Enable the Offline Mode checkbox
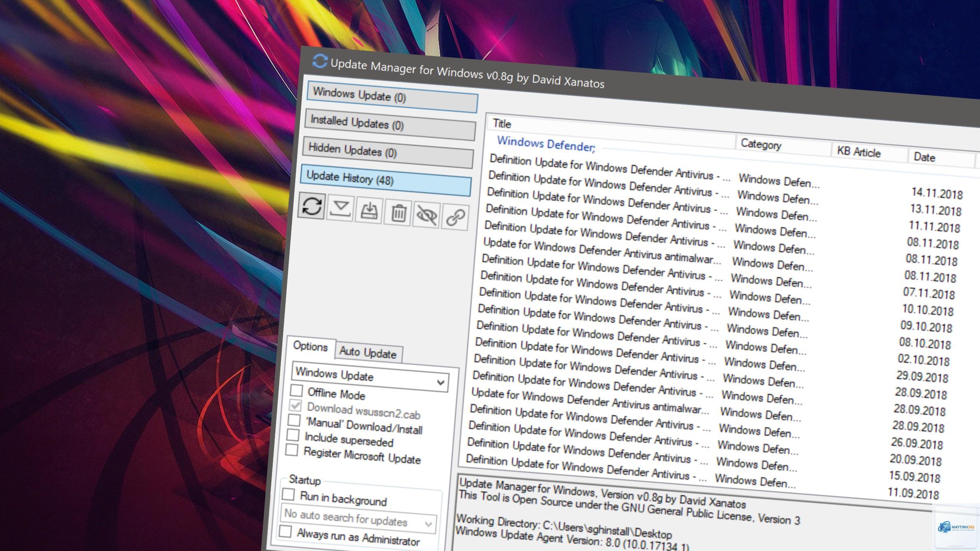 click(296, 390)
